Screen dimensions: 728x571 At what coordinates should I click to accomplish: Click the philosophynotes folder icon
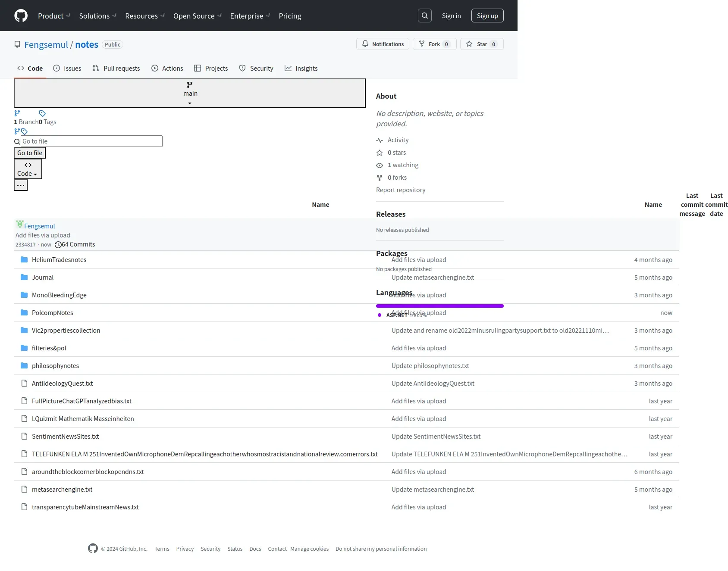coord(24,365)
